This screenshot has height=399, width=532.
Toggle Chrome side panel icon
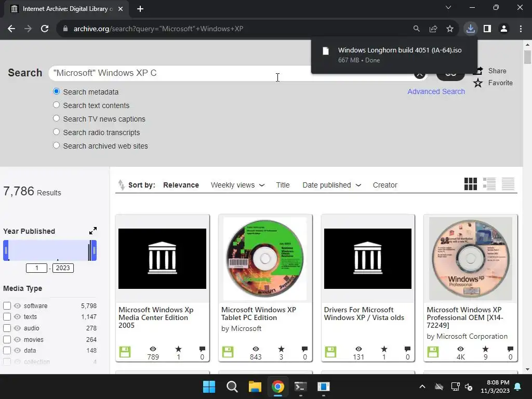tap(487, 29)
